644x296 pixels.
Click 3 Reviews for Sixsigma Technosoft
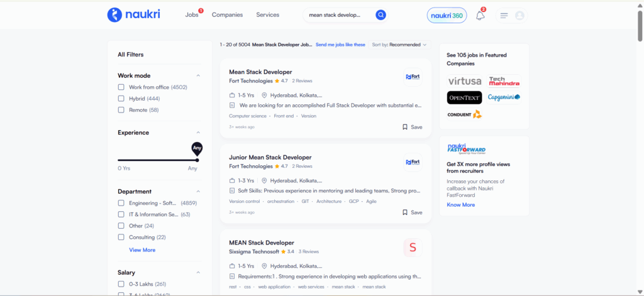point(308,251)
